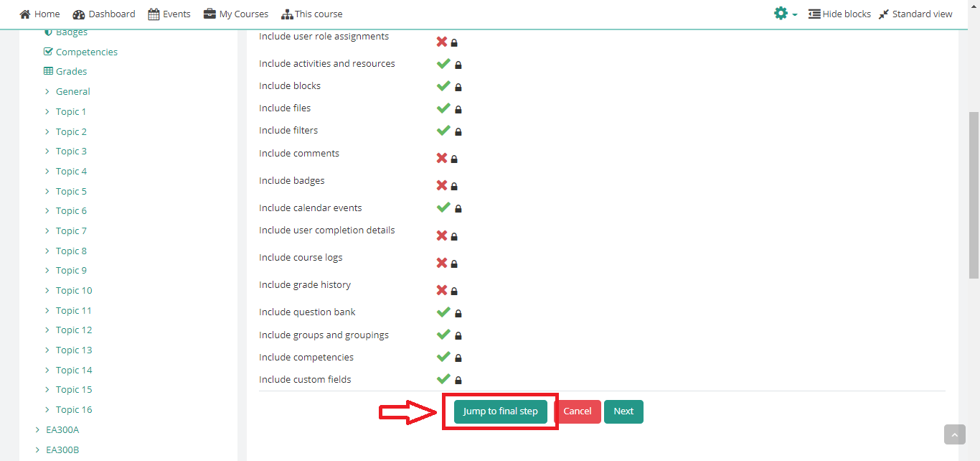
Task: Open Topic 7 in sidebar
Action: pyautogui.click(x=72, y=230)
